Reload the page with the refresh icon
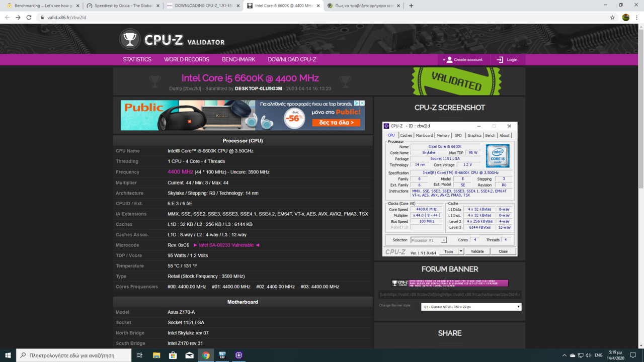644x362 pixels. (29, 17)
